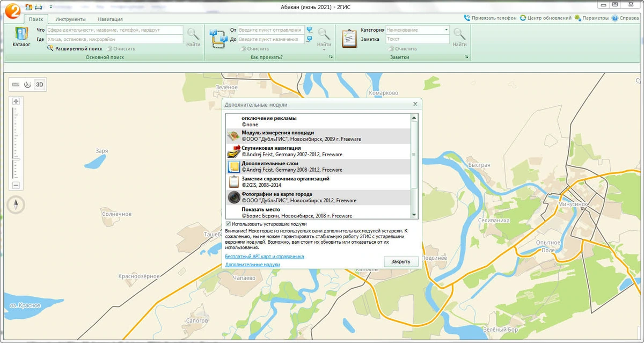The image size is (644, 343).
Task: Click the До destination input field
Action: tap(271, 39)
